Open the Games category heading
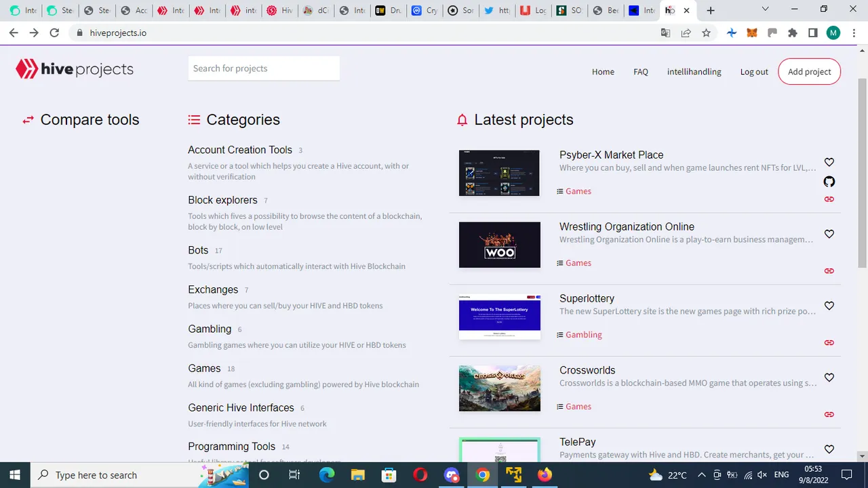 coord(204,368)
